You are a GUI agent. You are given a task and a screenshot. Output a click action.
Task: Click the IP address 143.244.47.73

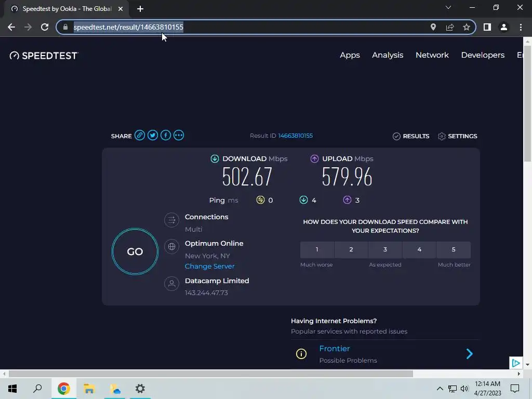point(206,293)
